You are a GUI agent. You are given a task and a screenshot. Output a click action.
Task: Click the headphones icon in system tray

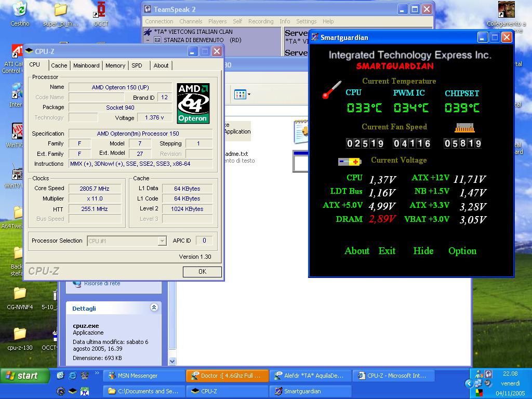pyautogui.click(x=488, y=374)
